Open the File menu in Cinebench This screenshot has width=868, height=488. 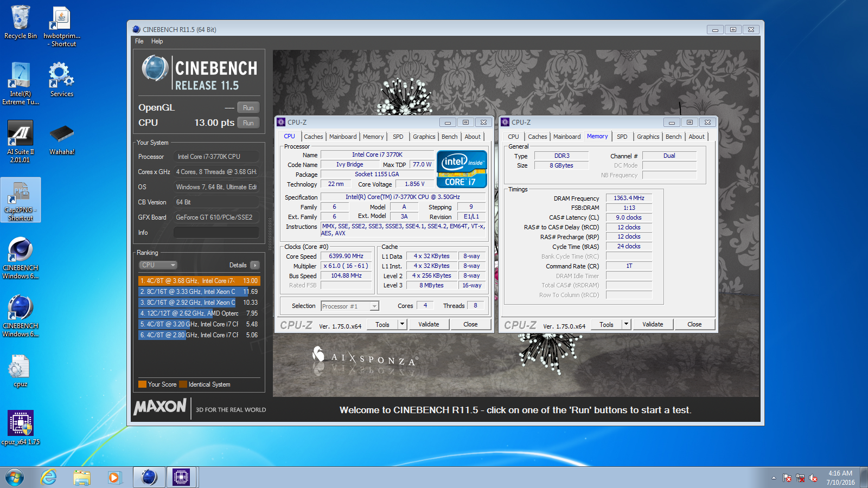(x=139, y=41)
